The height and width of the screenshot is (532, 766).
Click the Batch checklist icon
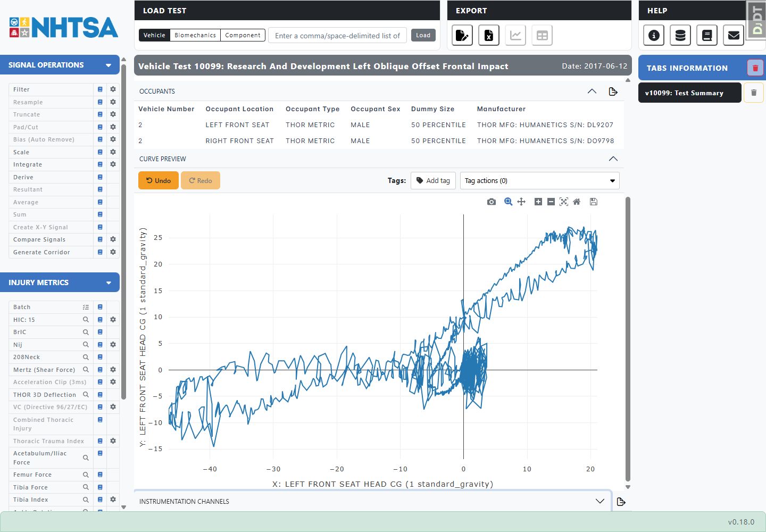click(x=86, y=307)
